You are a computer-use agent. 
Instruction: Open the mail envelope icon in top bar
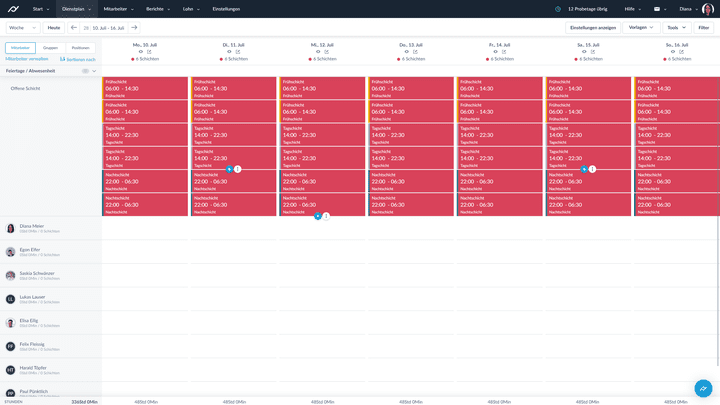pyautogui.click(x=657, y=8)
